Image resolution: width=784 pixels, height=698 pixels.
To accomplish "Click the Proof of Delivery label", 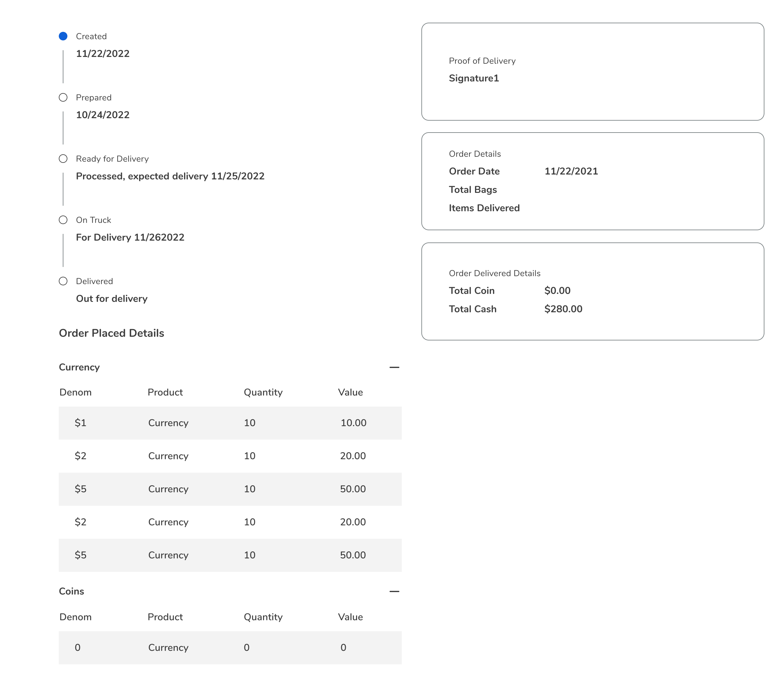I will (x=482, y=61).
